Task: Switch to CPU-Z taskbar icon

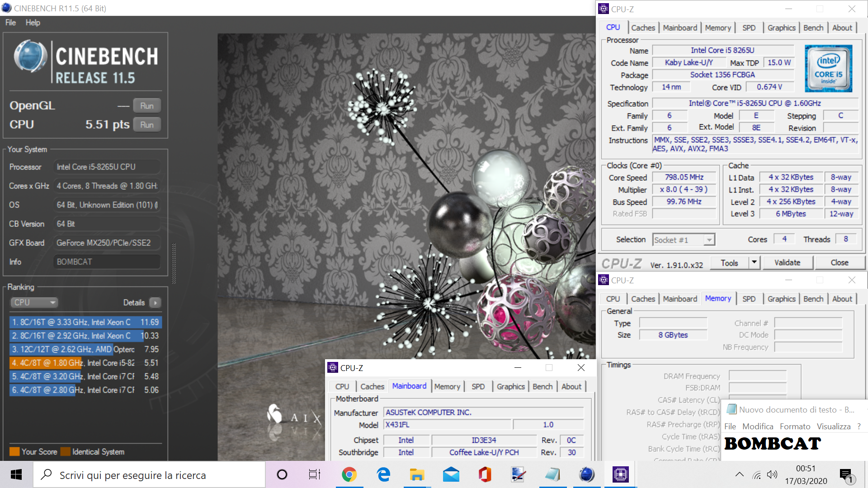Action: (x=620, y=474)
